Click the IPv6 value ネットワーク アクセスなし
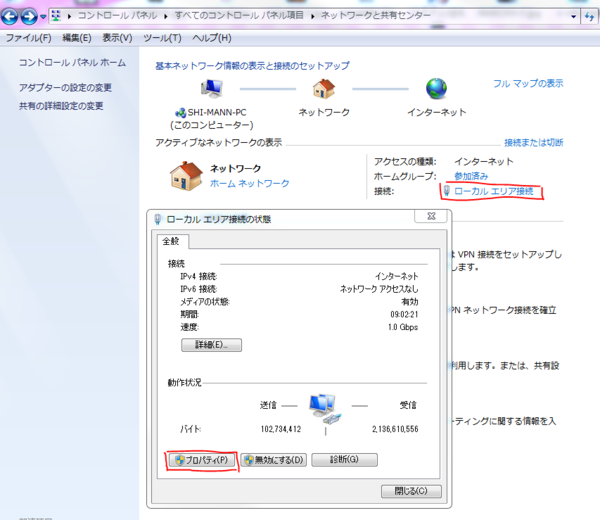The height and width of the screenshot is (520, 600). (x=379, y=289)
